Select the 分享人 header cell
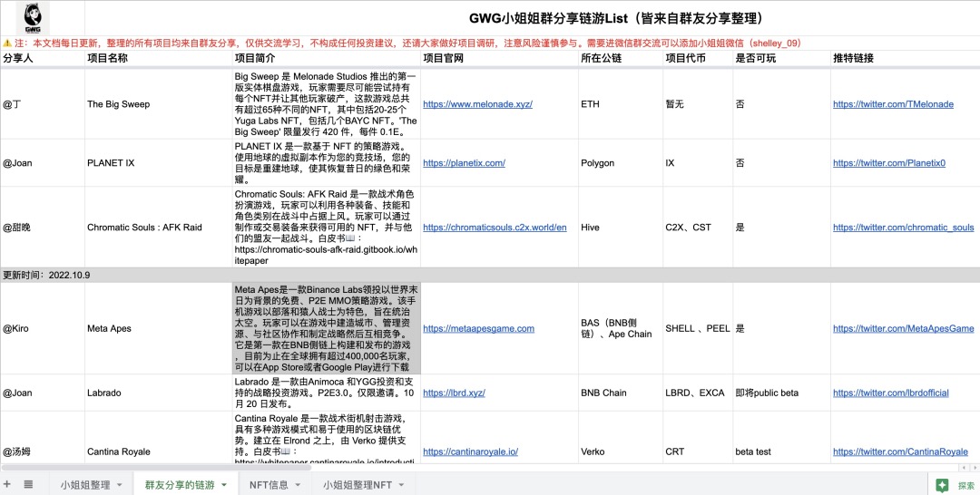Viewport: 980px width, 495px height. pos(43,58)
